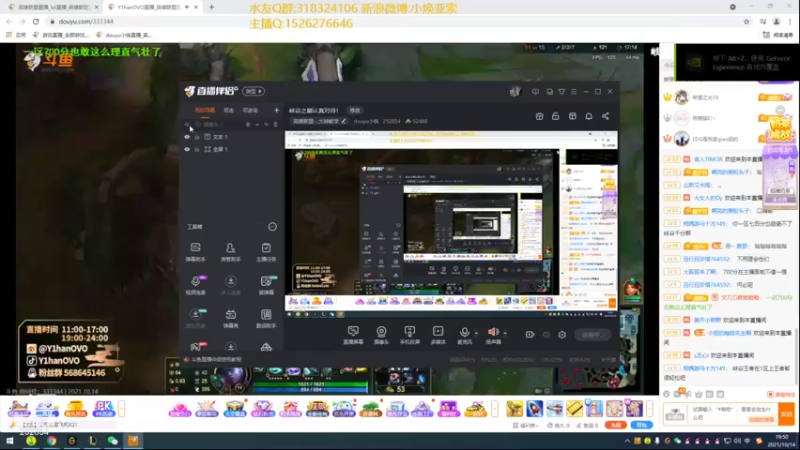Click the streamer avatar in title bar

(x=515, y=91)
